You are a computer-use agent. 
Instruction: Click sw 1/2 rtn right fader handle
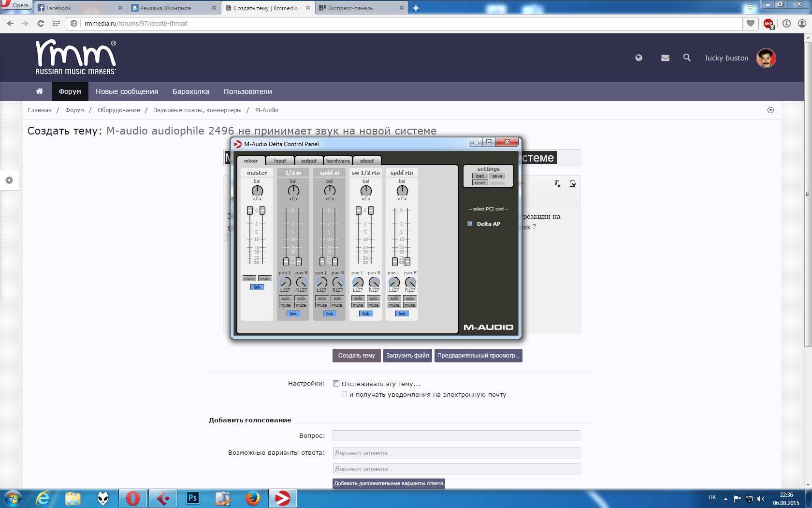coord(371,210)
